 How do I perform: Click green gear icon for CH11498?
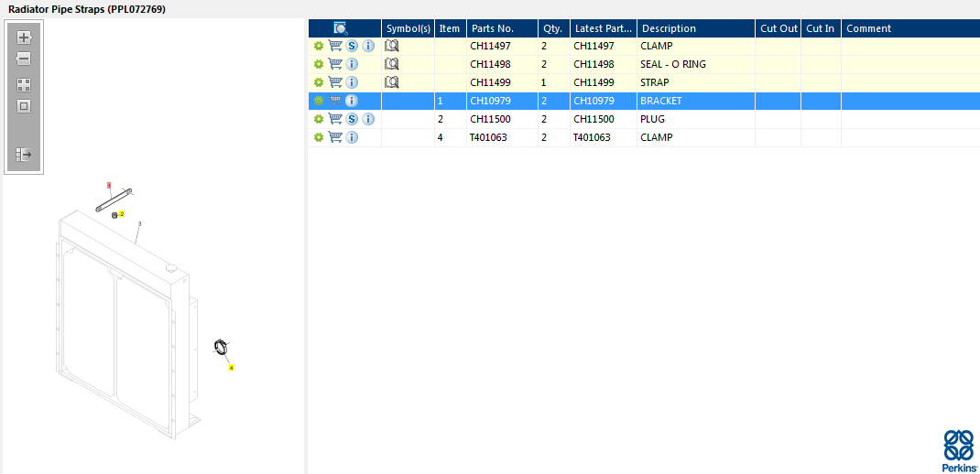318,64
